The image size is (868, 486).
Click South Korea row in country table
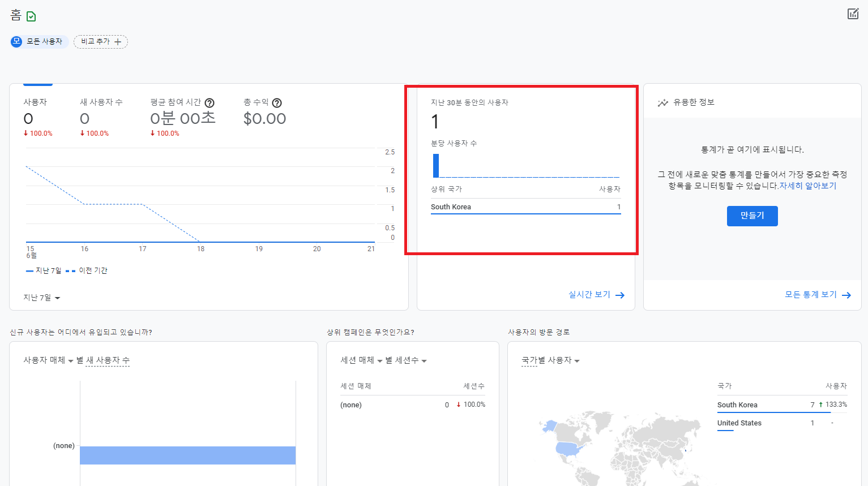782,405
